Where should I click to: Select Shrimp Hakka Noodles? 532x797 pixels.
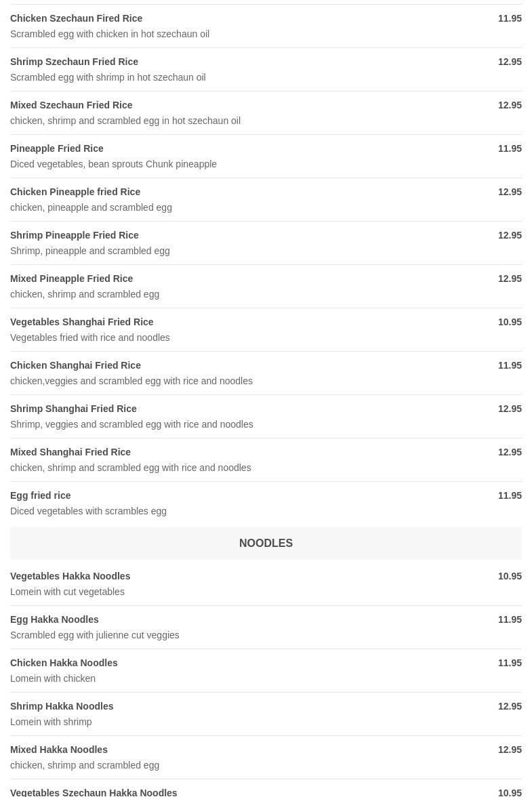click(x=62, y=706)
